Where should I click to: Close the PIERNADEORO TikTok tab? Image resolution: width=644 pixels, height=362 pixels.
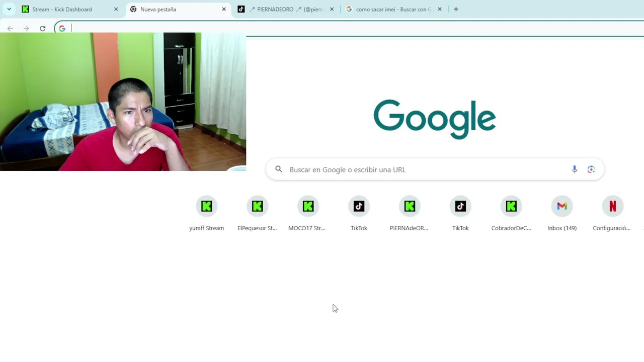332,9
